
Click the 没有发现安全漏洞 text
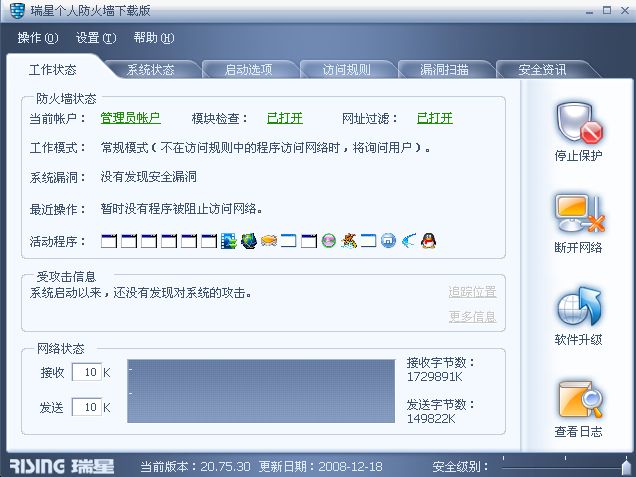[x=148, y=177]
